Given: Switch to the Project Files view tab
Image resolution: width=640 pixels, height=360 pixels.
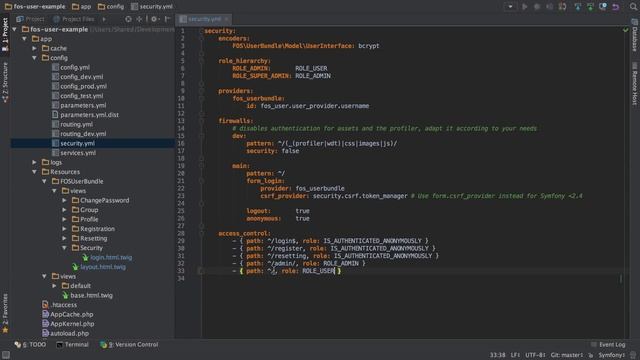Looking at the screenshot, I should click(x=74, y=19).
